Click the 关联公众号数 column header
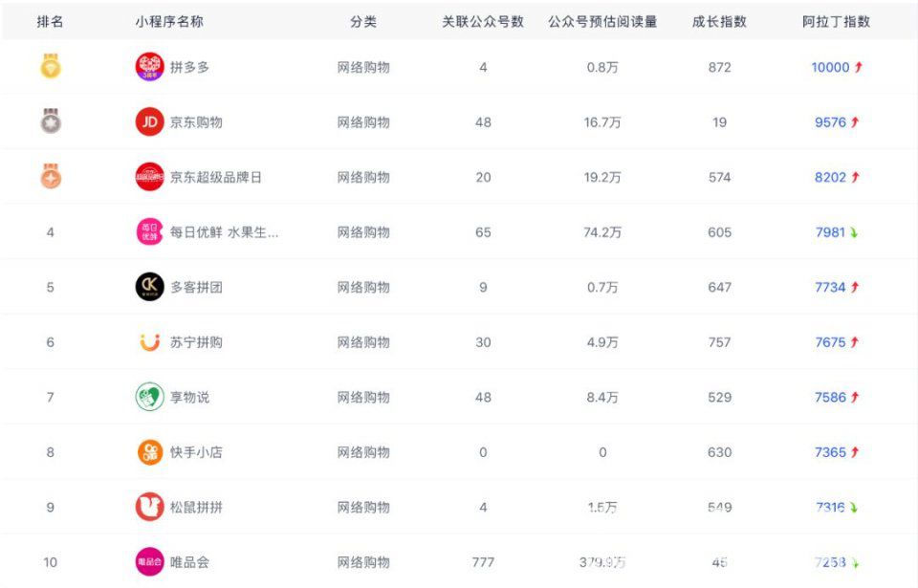Screen dimensions: 918x588 483,22
